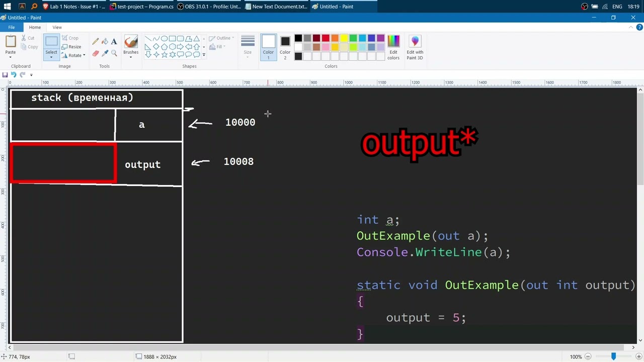Activate the Color picker eyedropper tool
Image resolution: width=644 pixels, height=362 pixels.
click(x=105, y=53)
